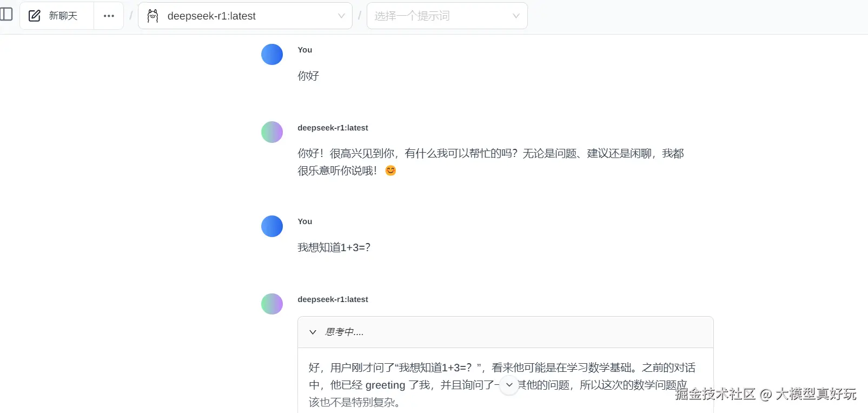The height and width of the screenshot is (413, 868).
Task: Click deepseek avatar beside thinking response
Action: click(272, 304)
